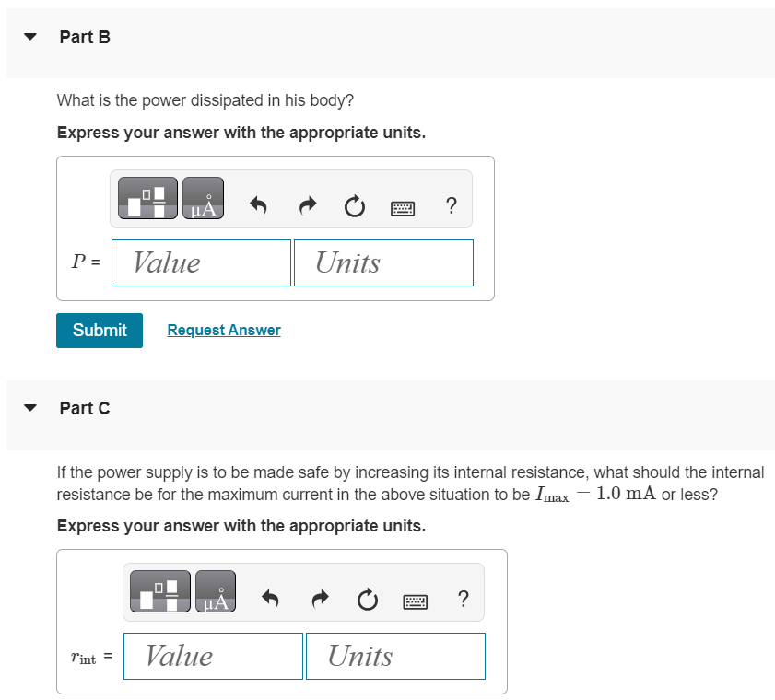Collapse the Part C section
This screenshot has width=775, height=700.
click(30, 408)
